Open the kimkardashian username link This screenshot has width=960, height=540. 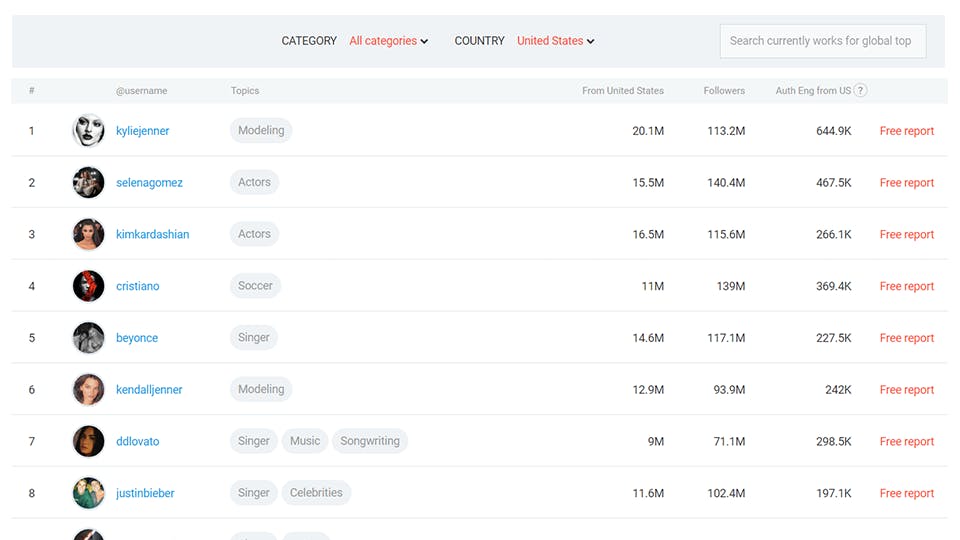click(152, 234)
